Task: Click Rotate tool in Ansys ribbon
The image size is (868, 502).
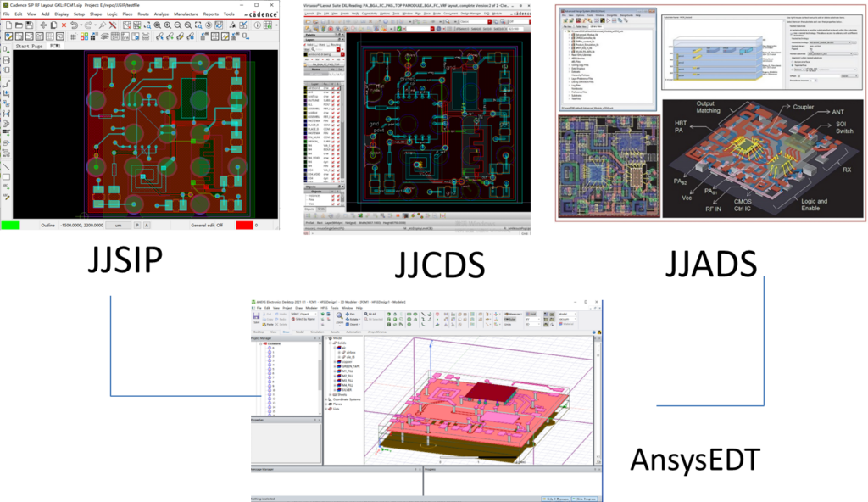Action: (x=353, y=319)
